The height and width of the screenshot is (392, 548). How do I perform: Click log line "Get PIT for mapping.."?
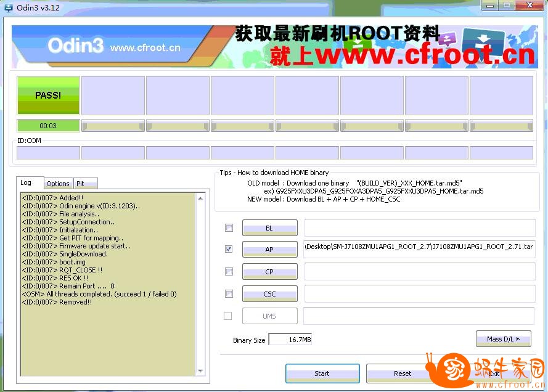click(x=73, y=238)
